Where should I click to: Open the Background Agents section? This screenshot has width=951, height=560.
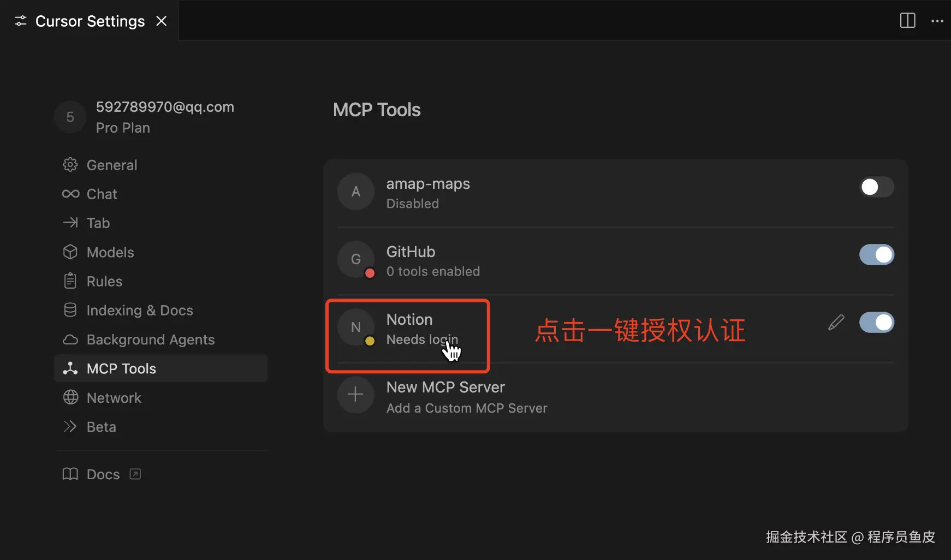(161, 339)
